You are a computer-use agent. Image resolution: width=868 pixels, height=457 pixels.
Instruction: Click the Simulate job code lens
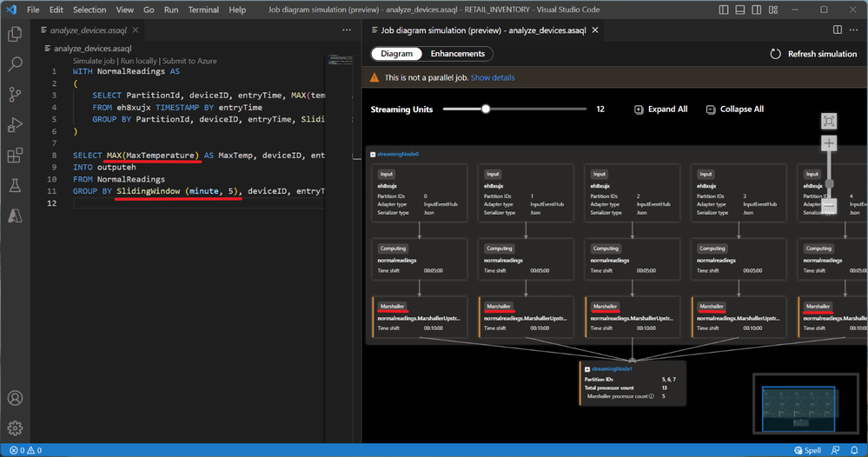pyautogui.click(x=94, y=61)
